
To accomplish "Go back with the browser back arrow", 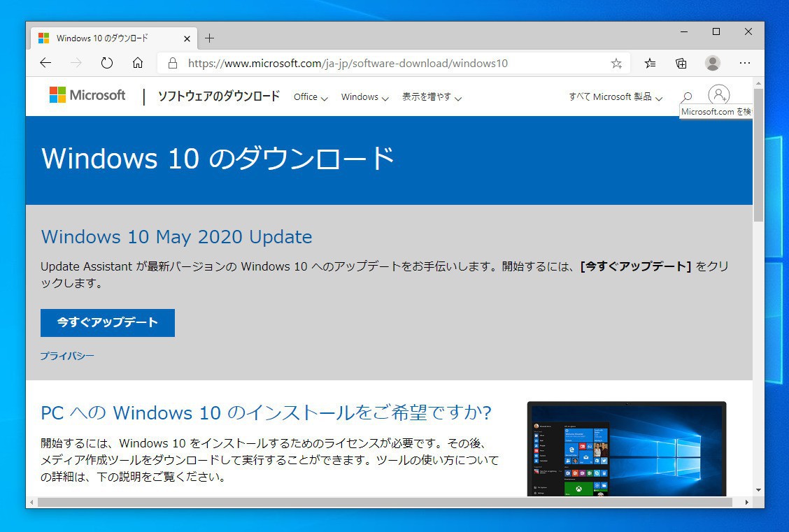I will point(45,63).
